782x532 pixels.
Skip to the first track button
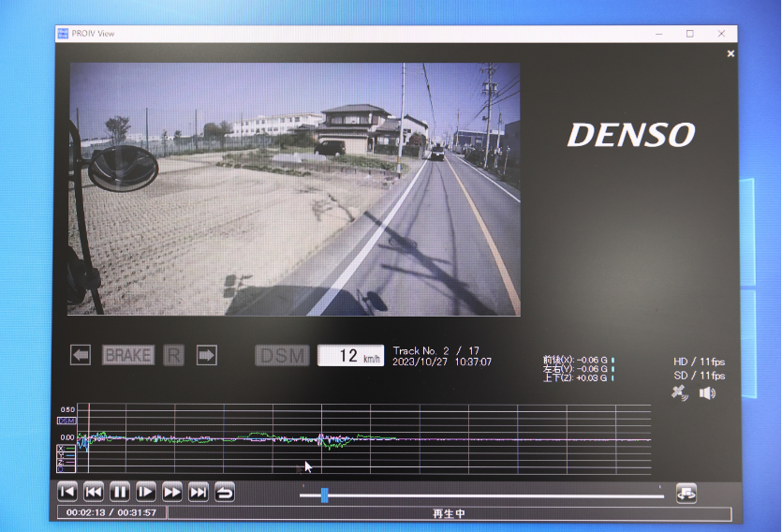click(67, 492)
